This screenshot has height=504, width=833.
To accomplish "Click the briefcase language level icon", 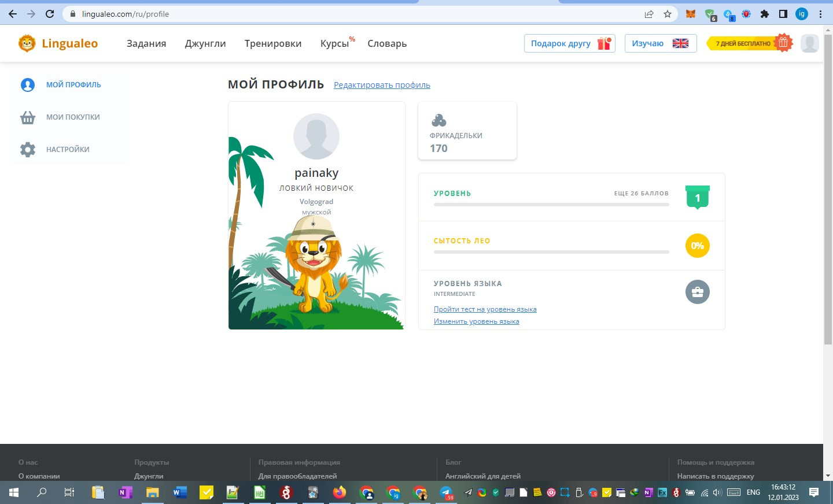I will point(698,292).
